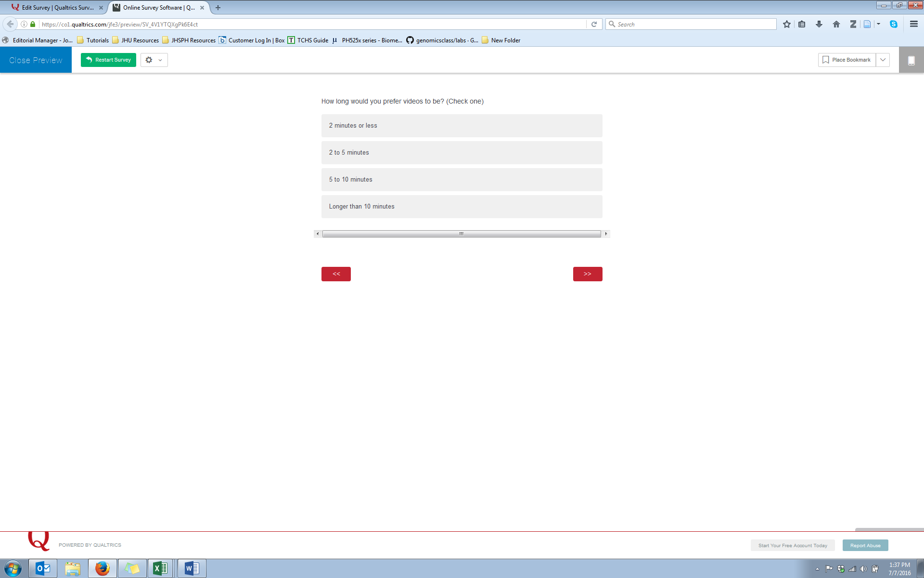Open the Firefox downloads arrow icon
This screenshot has height=578, width=924.
click(819, 24)
